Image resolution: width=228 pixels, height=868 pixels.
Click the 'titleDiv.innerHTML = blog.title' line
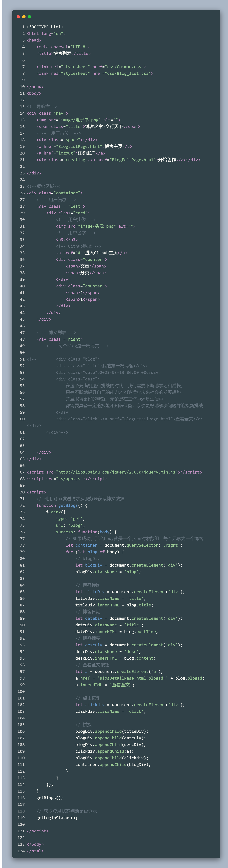114,605
